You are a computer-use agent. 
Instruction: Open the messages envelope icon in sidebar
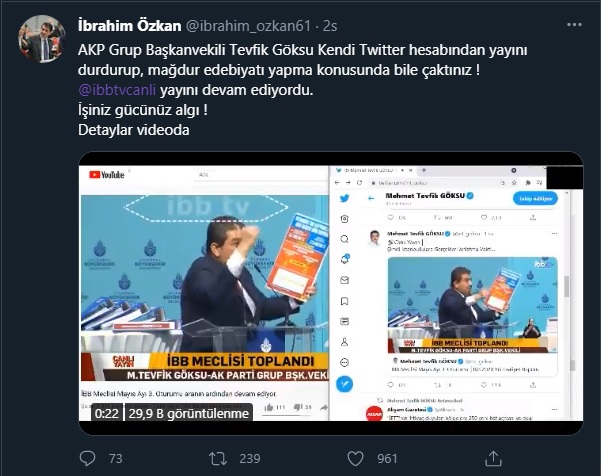pyautogui.click(x=345, y=280)
